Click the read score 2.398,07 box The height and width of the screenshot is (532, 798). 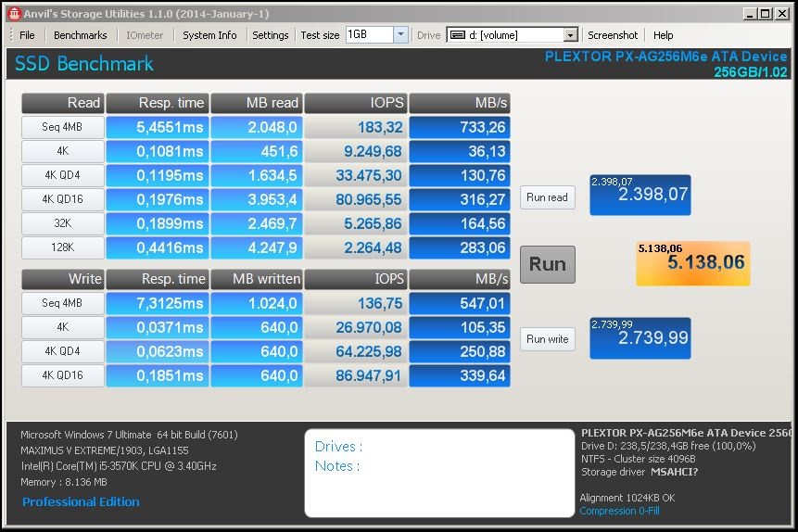[640, 195]
